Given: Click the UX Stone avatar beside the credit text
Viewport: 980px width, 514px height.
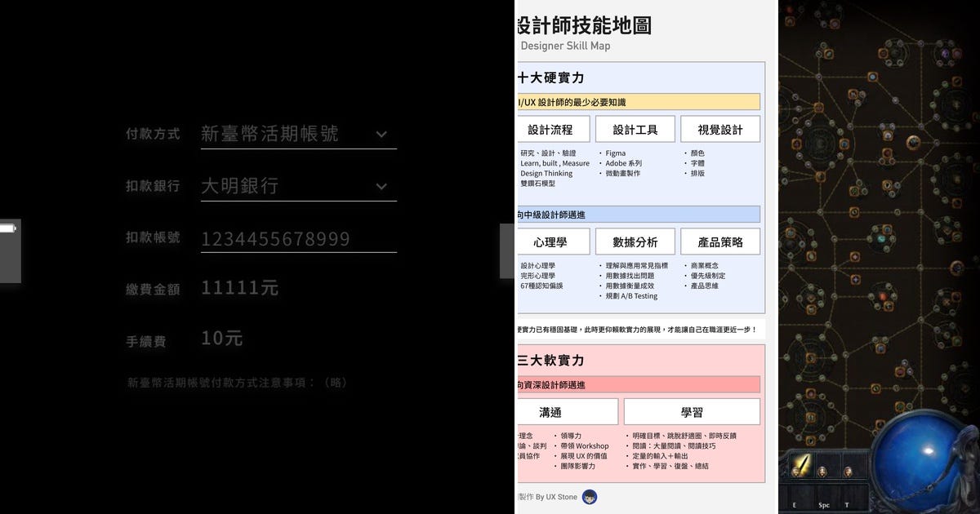Looking at the screenshot, I should tap(590, 497).
